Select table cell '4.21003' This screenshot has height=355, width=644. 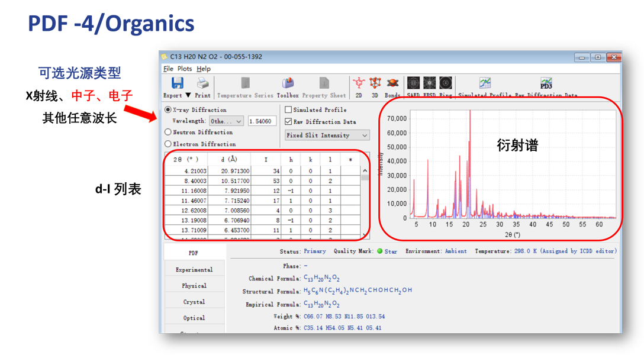coord(186,171)
